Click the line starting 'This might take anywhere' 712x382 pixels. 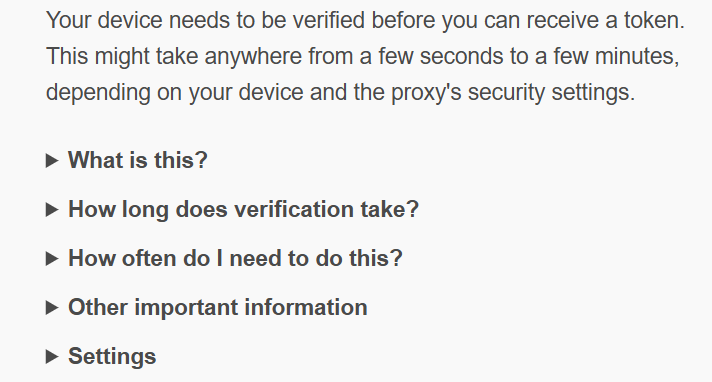click(x=363, y=57)
